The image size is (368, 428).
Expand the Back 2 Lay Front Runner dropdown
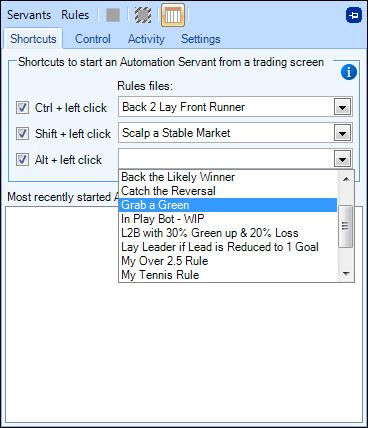[x=342, y=107]
